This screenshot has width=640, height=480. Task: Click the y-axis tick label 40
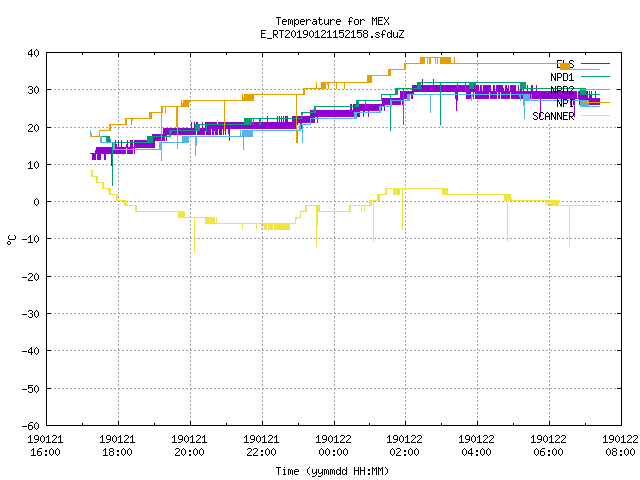pyautogui.click(x=33, y=53)
